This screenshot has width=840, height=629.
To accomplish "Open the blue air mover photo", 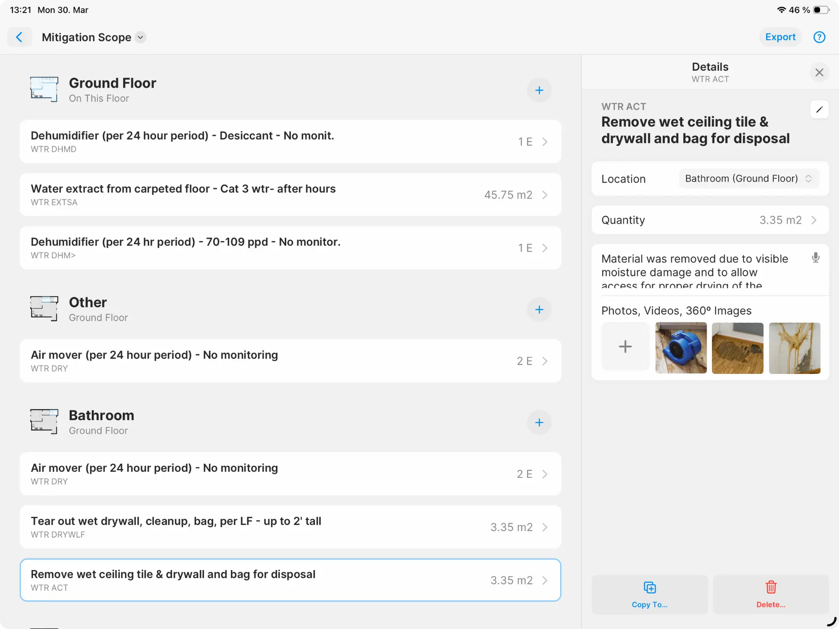I will tap(680, 348).
